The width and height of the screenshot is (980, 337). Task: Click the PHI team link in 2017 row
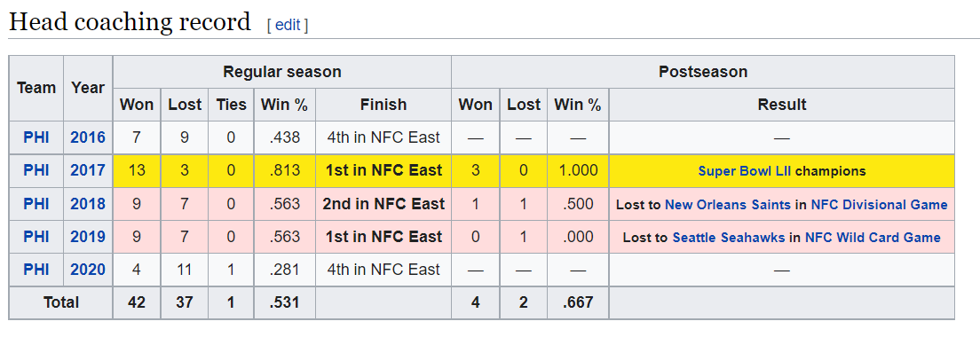[36, 170]
